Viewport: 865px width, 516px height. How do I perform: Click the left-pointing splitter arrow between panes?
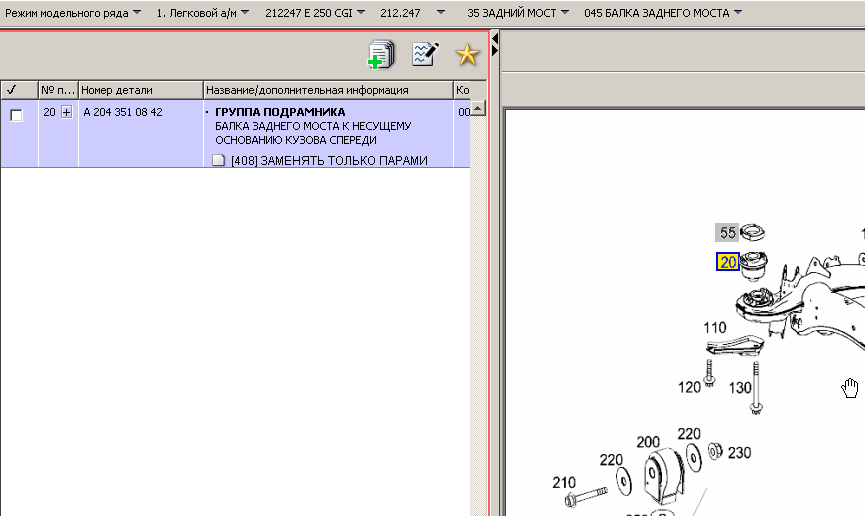click(495, 38)
